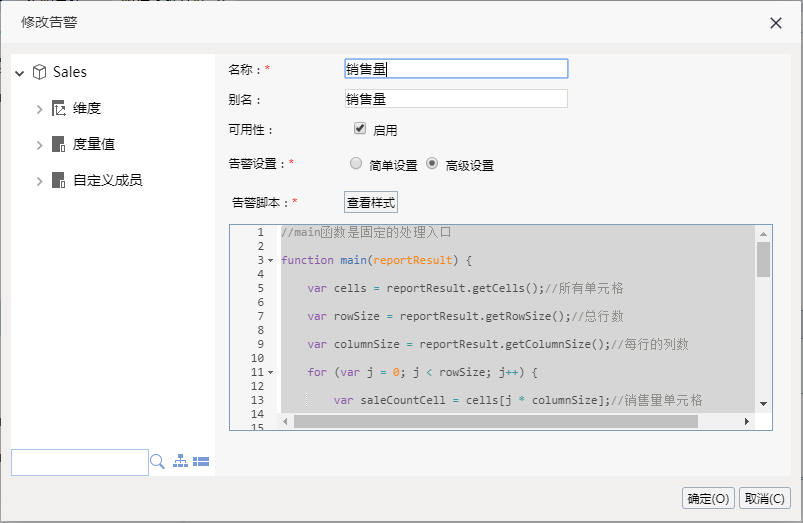Select the 高级设置 radio option
The image size is (803, 523).
[432, 163]
